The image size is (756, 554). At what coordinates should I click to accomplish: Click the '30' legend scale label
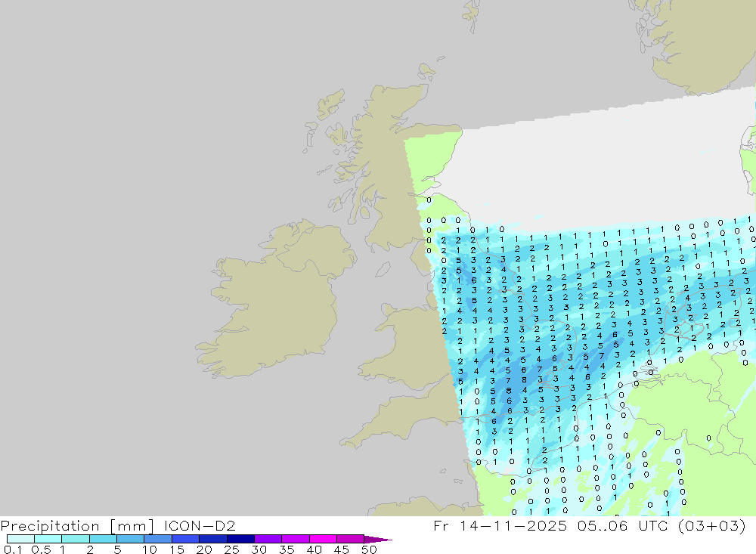pos(259,549)
